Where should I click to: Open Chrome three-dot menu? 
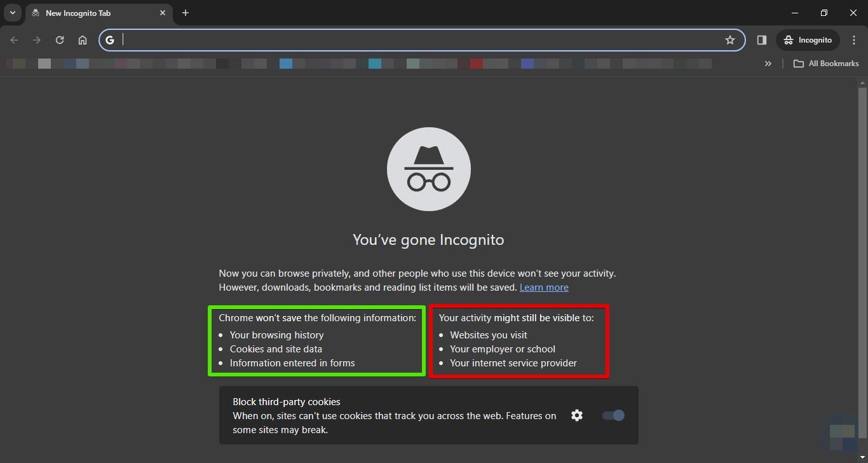tap(854, 40)
